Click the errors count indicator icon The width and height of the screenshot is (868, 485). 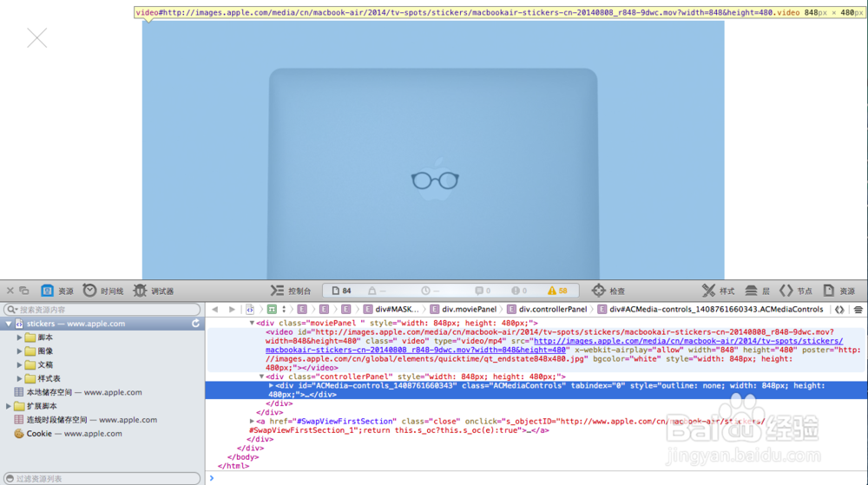[x=519, y=291]
